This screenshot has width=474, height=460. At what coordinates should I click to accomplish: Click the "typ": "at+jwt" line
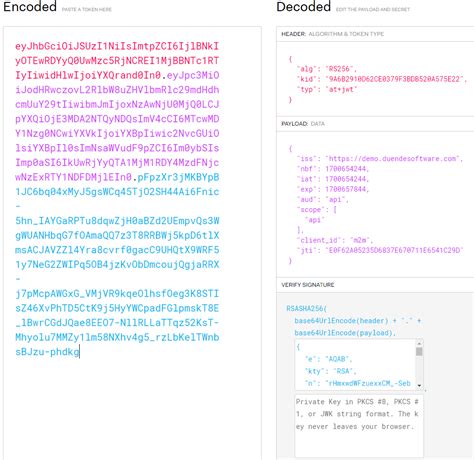[x=327, y=89]
